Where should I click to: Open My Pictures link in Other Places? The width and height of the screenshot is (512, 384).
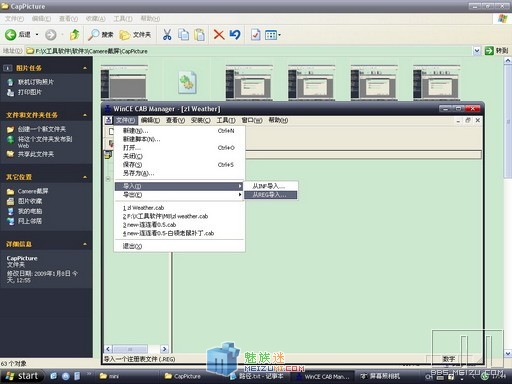(30, 201)
